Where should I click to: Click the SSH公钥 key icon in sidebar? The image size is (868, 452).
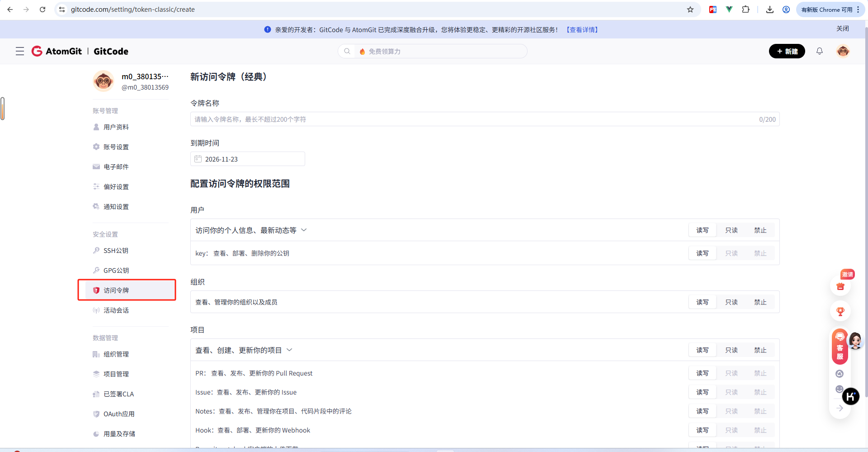pyautogui.click(x=96, y=250)
